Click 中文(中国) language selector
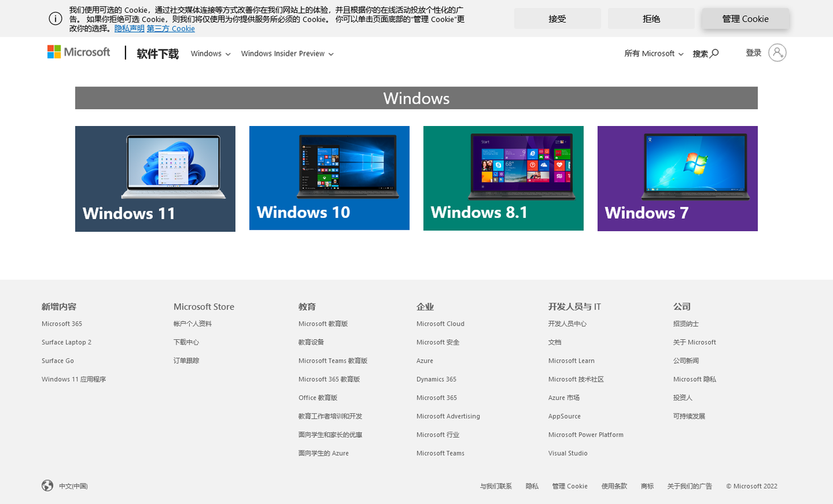Screen dimensions: 833x504 [x=73, y=487]
